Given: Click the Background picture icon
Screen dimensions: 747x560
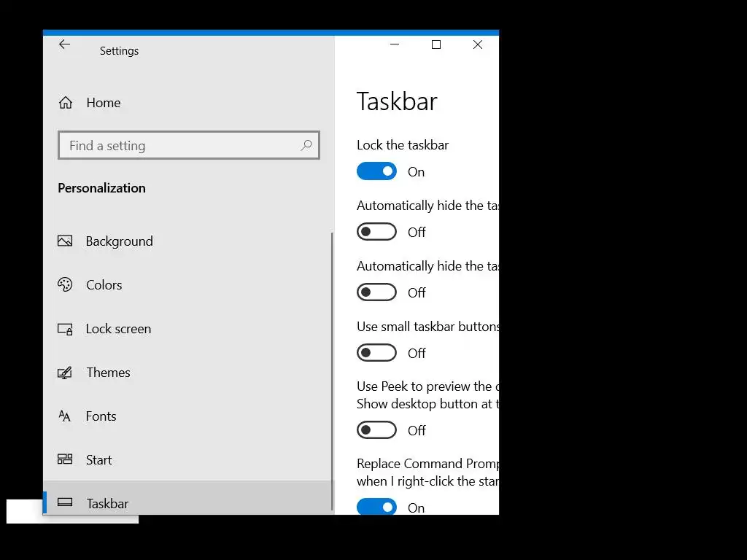Looking at the screenshot, I should click(x=65, y=241).
